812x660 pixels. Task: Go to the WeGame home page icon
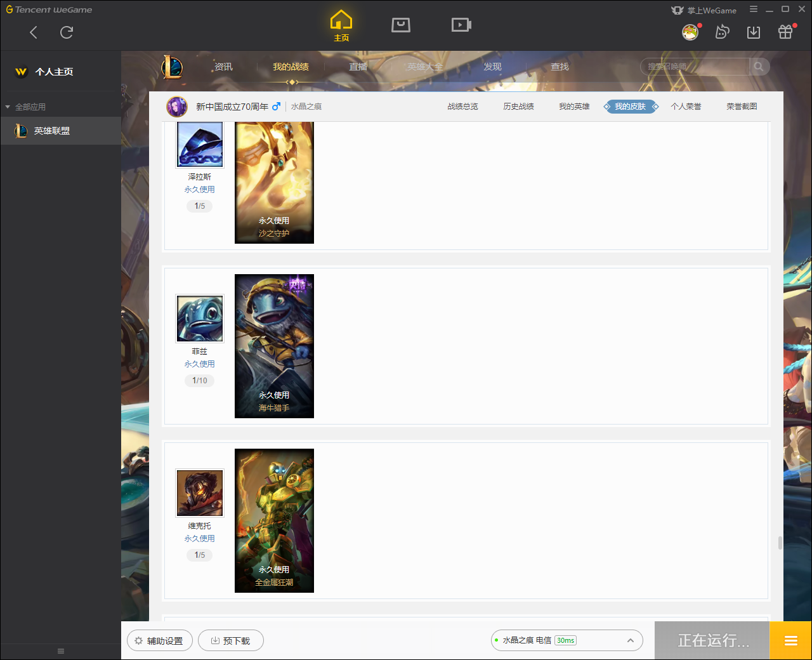(x=341, y=25)
